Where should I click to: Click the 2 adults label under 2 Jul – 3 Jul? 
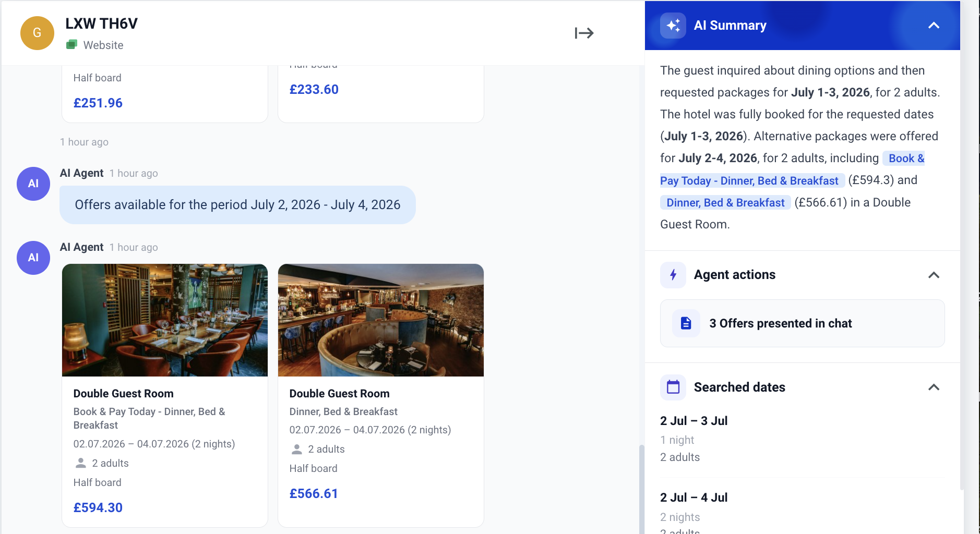[680, 457]
